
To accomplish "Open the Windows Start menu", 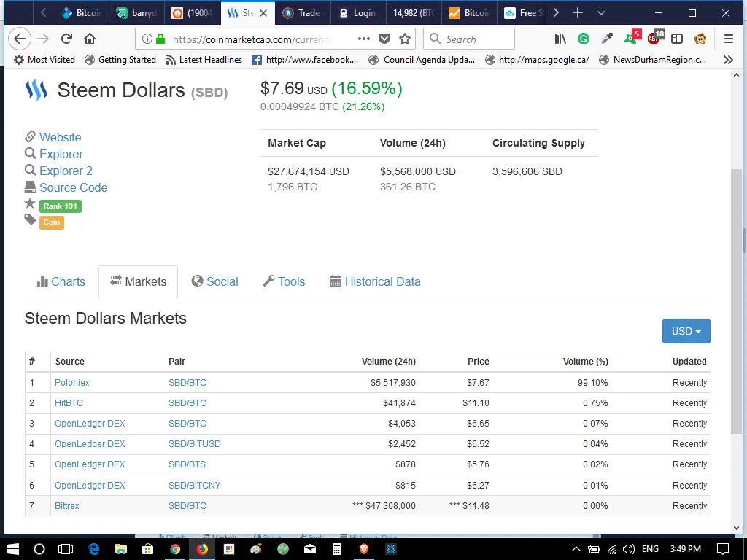I will click(x=13, y=549).
